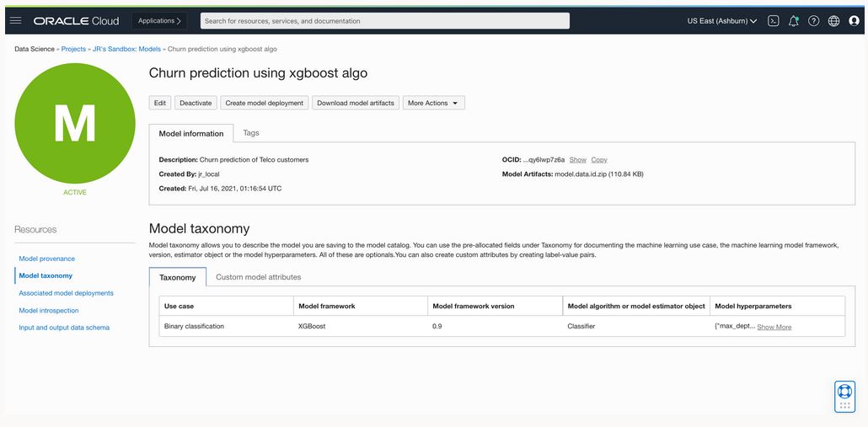Click the Model taxonomy heading

coord(199,228)
